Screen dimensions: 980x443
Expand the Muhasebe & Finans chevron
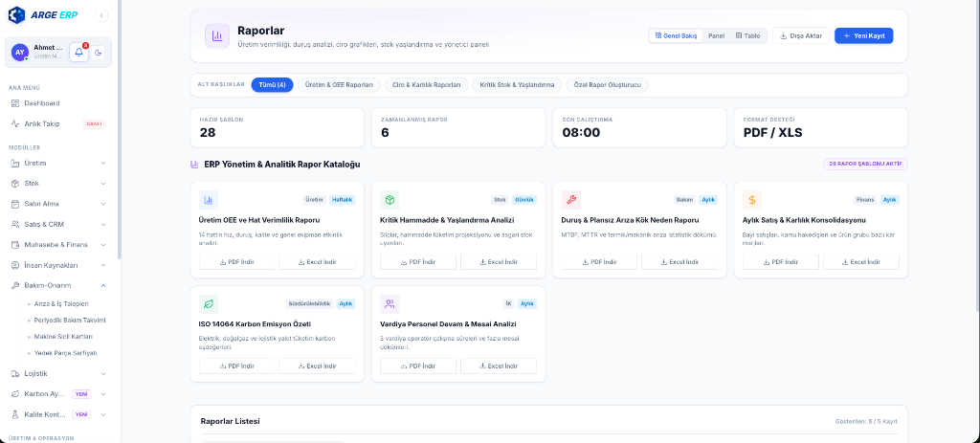click(103, 244)
